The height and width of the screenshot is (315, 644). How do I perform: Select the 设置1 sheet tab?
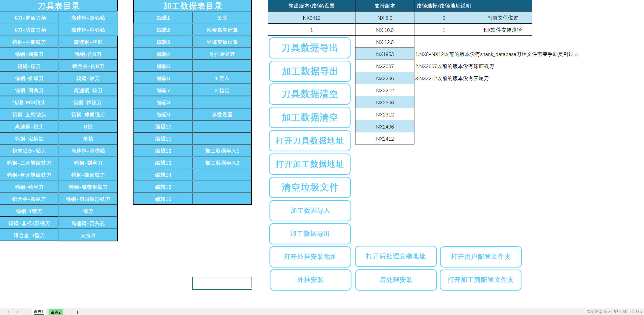click(x=38, y=311)
